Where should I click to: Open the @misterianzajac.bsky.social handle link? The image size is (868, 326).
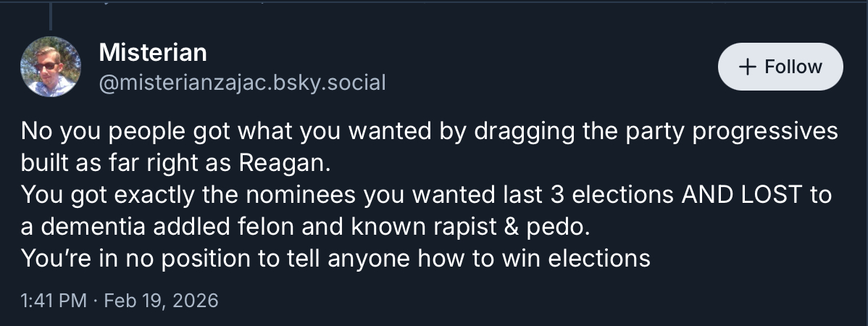point(241,83)
